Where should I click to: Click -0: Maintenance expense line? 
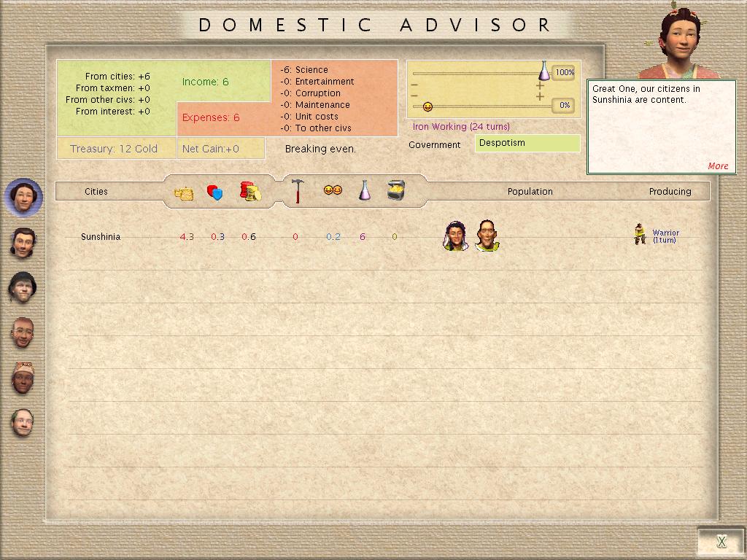tap(315, 105)
